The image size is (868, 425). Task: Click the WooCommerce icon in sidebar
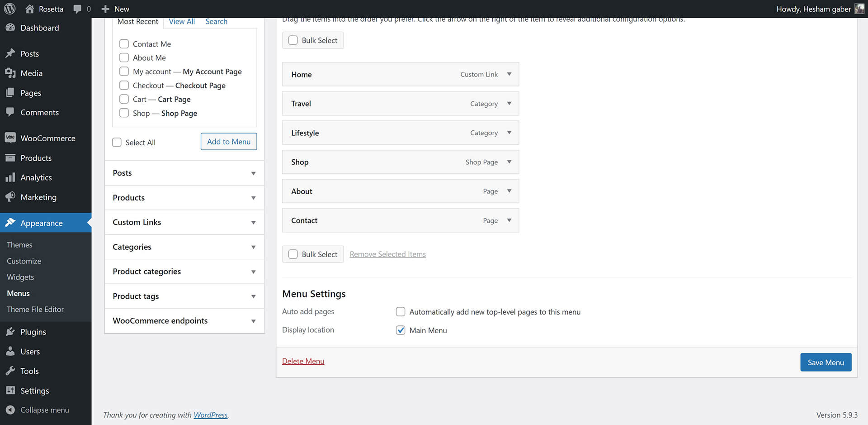coord(10,138)
